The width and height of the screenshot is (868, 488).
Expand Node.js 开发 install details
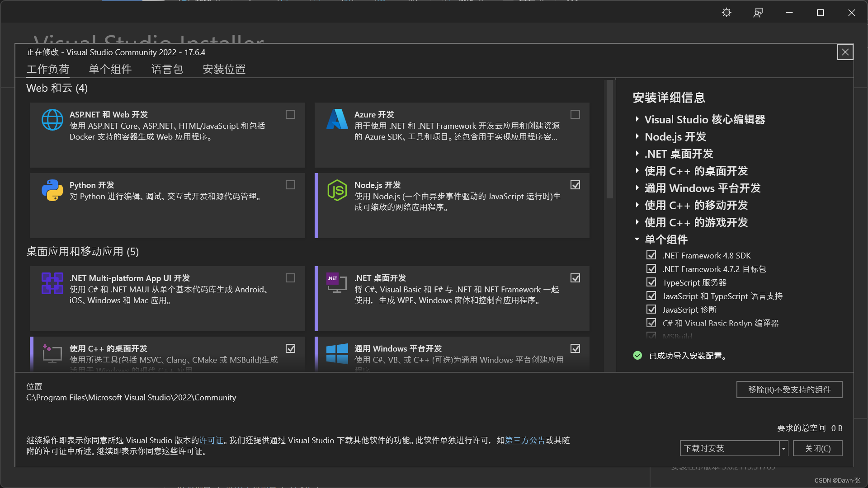[637, 136]
